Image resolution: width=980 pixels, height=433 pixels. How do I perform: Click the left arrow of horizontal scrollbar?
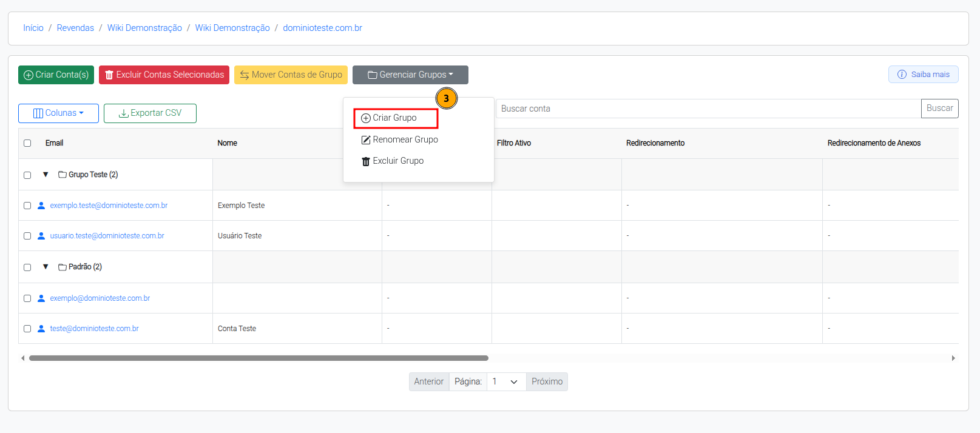click(23, 358)
